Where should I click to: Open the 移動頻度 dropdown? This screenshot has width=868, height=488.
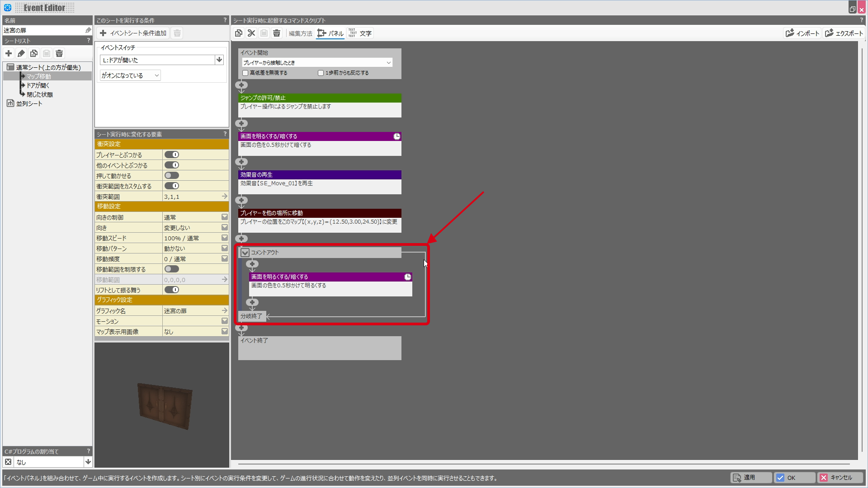click(x=225, y=258)
